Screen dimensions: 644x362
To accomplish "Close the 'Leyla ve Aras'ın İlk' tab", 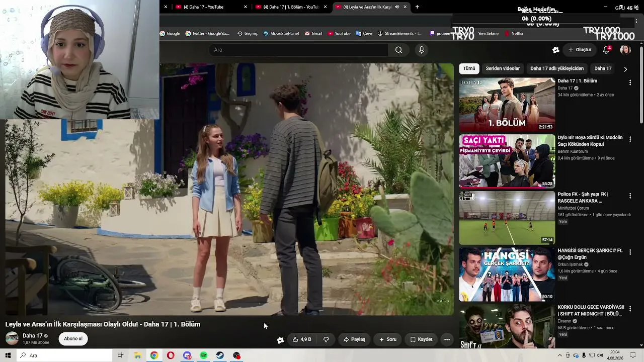I will [405, 7].
